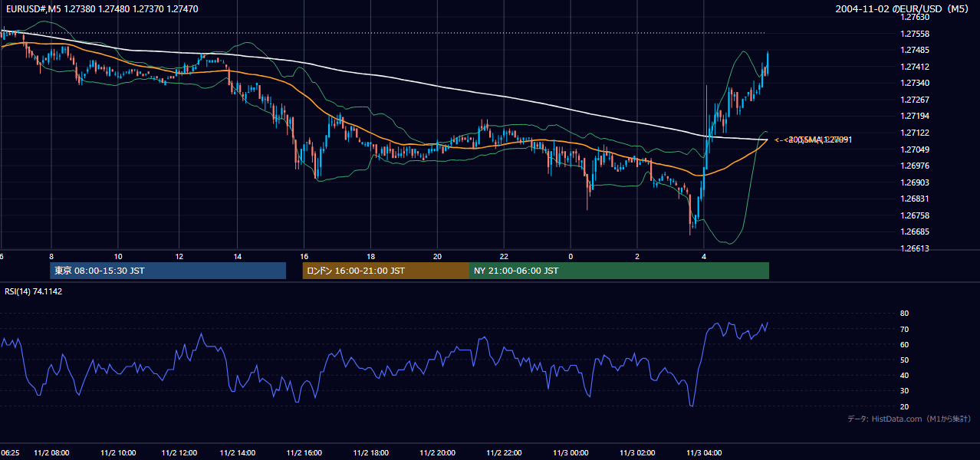Click RSI scale label 70
This screenshot has width=980, height=460.
(904, 329)
